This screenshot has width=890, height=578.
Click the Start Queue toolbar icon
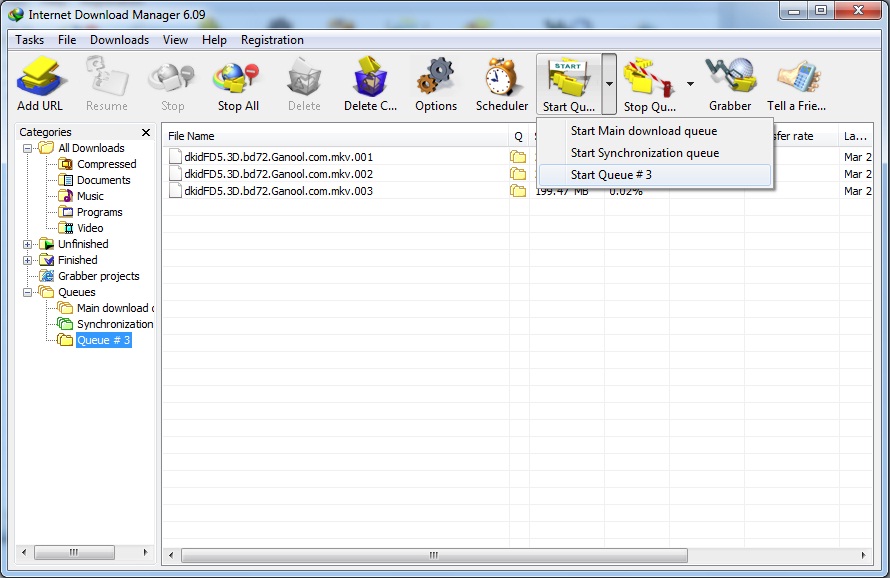click(x=568, y=77)
